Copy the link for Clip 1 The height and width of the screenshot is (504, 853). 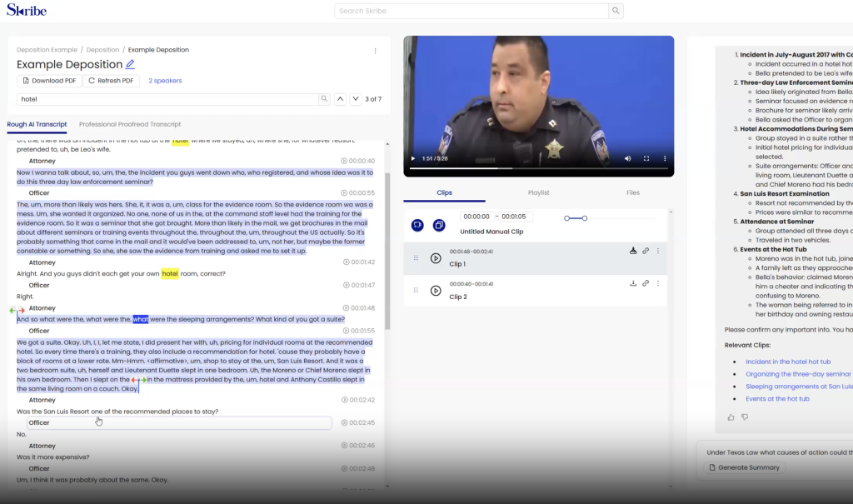pyautogui.click(x=646, y=251)
